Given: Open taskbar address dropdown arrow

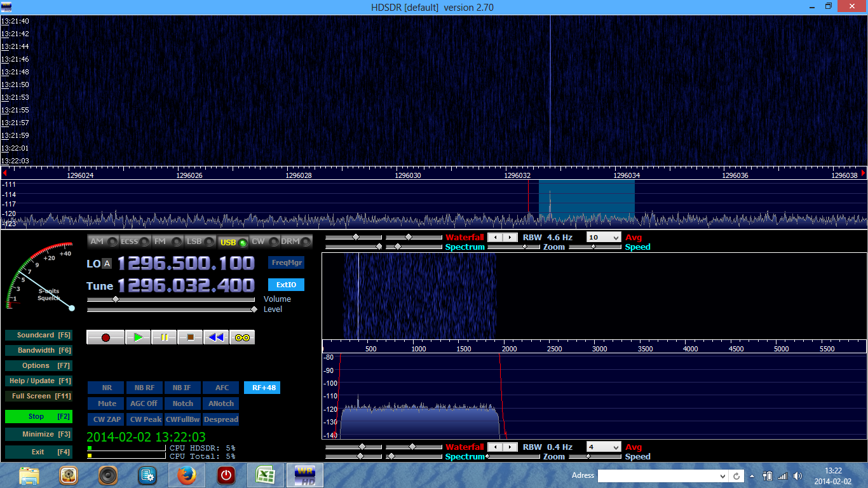Looking at the screenshot, I should coord(722,476).
